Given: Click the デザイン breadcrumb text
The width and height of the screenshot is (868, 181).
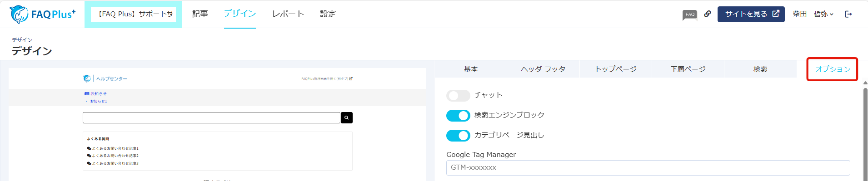Looking at the screenshot, I should tap(22, 40).
